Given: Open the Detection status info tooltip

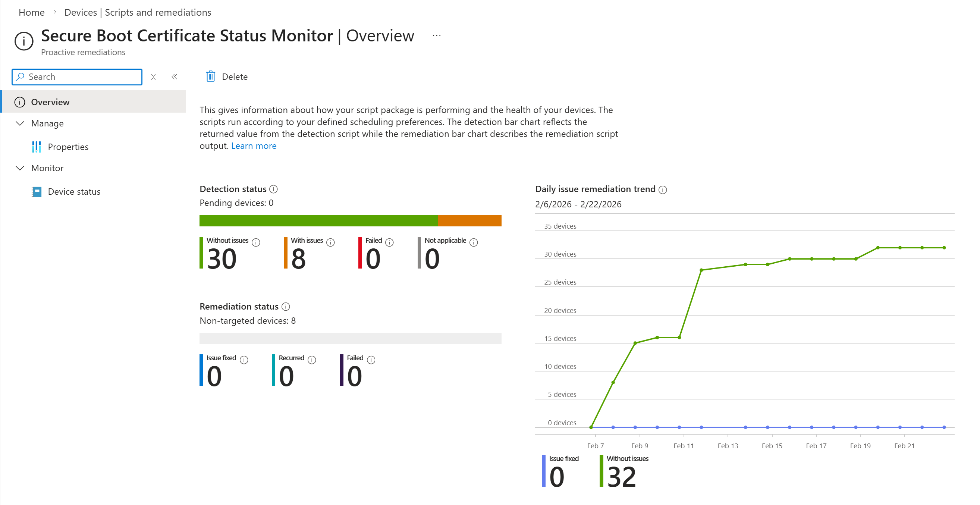Looking at the screenshot, I should (274, 189).
